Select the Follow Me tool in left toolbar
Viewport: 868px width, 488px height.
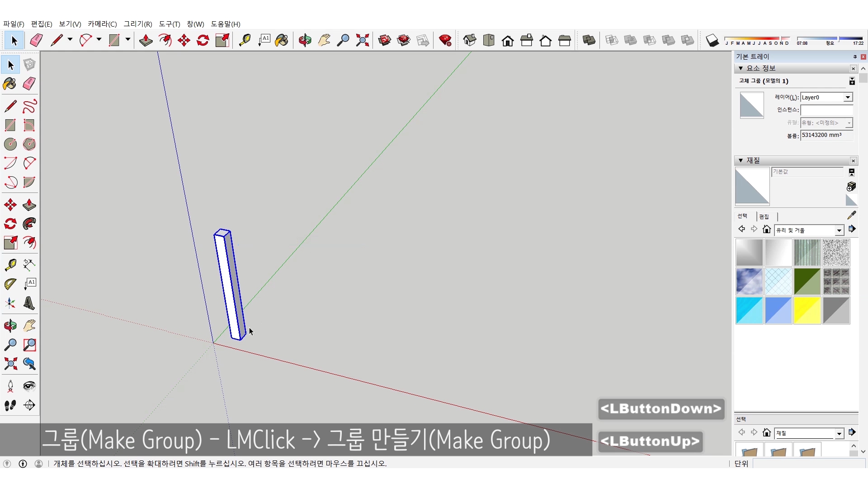(29, 224)
